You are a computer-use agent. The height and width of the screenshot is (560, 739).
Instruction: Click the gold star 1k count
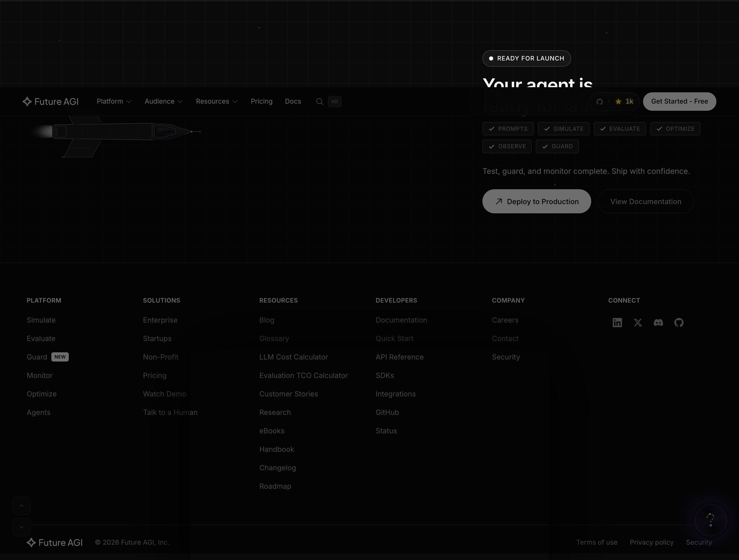624,102
